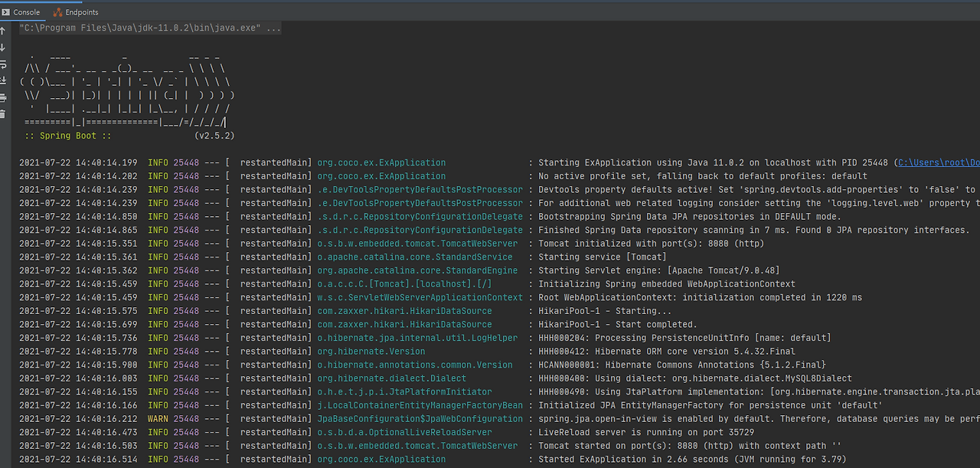Image resolution: width=980 pixels, height=468 pixels.
Task: Switch to the Console tab
Action: coord(21,12)
